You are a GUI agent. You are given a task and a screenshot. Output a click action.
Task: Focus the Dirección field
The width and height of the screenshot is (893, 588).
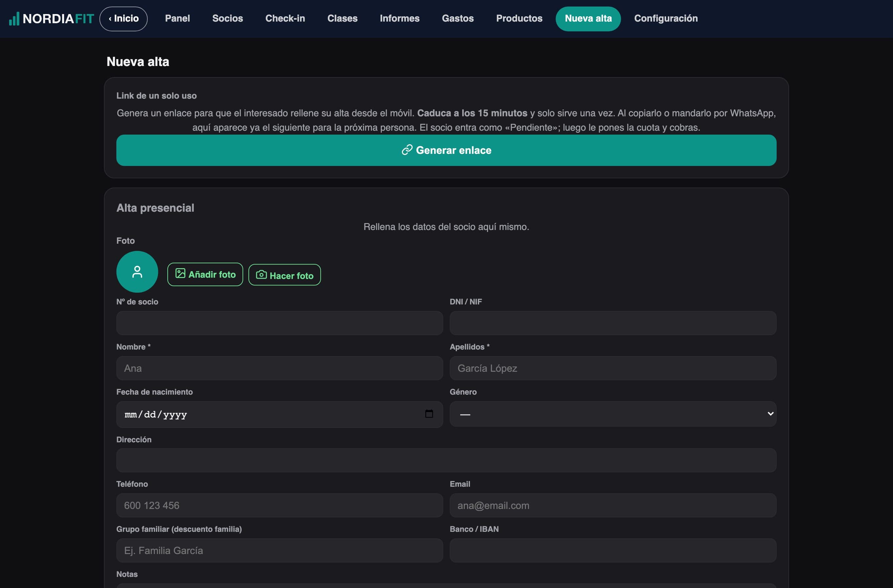click(x=446, y=461)
